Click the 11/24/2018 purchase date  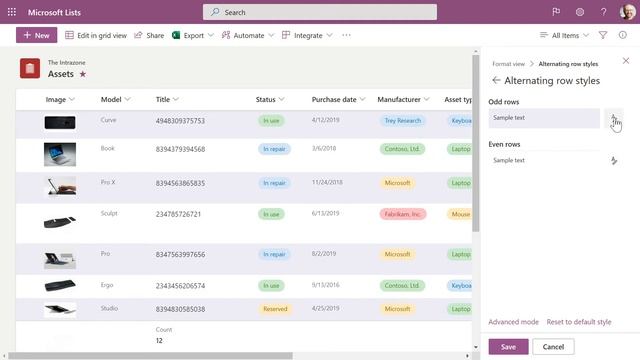tap(327, 182)
